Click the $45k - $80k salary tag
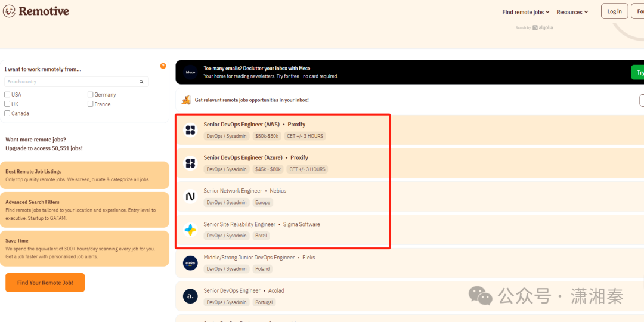 [268, 169]
